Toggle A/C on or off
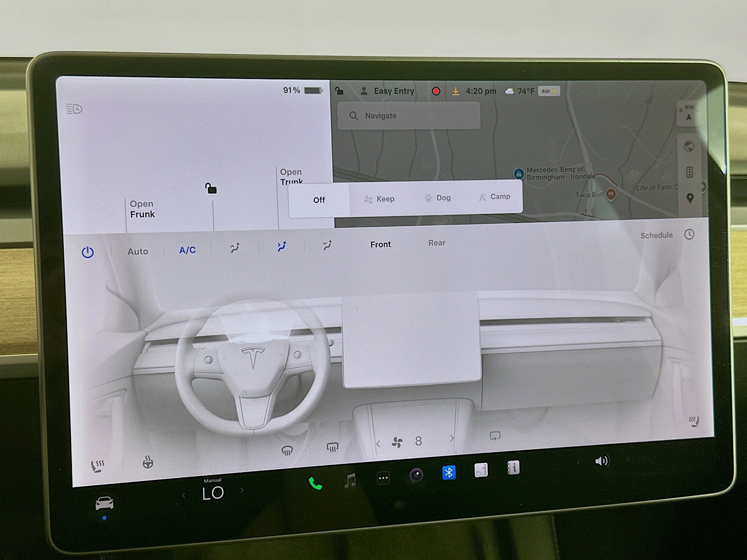 click(x=187, y=251)
